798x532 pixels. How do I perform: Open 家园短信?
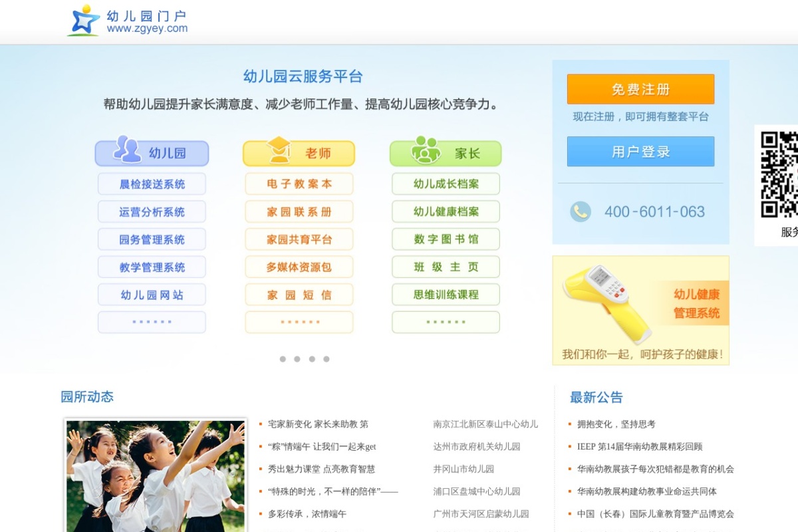click(x=299, y=295)
